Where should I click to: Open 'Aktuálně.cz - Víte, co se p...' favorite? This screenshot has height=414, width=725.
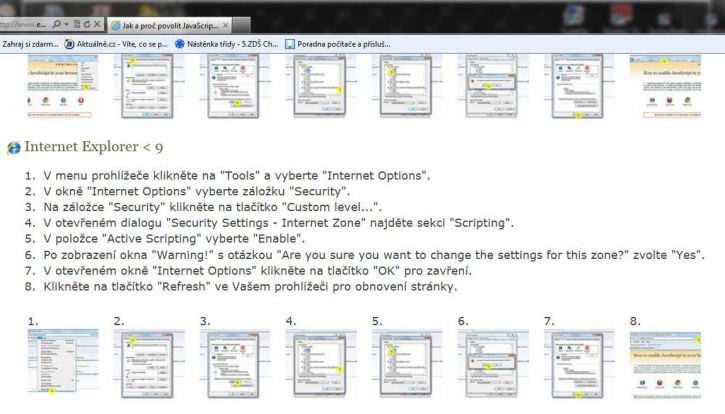[122, 44]
